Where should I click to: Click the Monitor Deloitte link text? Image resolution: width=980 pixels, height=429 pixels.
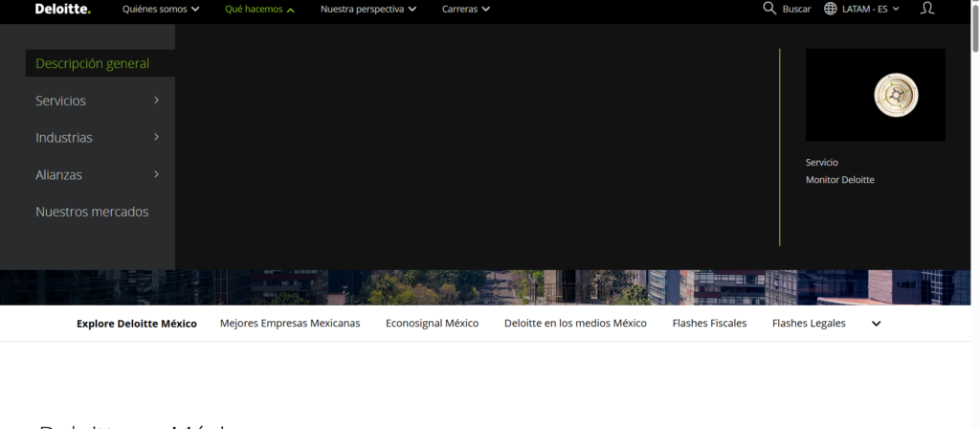tap(840, 179)
